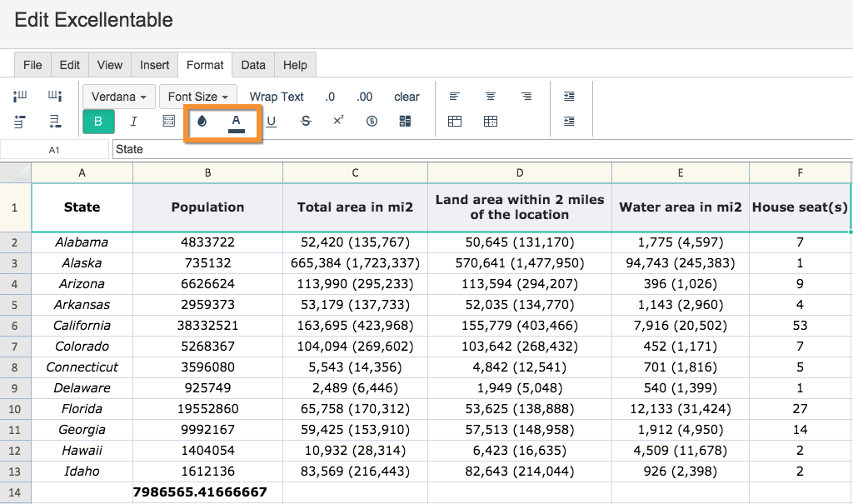Open the cell fill color picker
Screen dimensions: 853x504
click(x=202, y=122)
